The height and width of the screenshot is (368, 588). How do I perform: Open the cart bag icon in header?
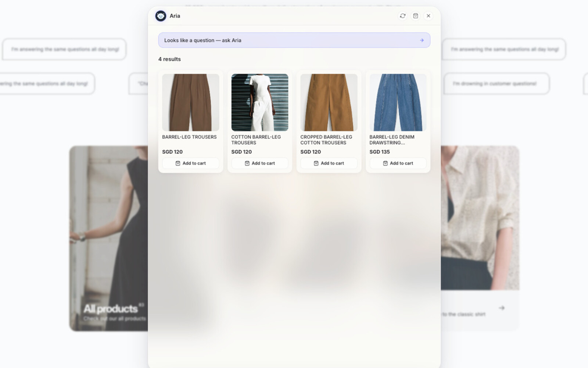tap(416, 16)
